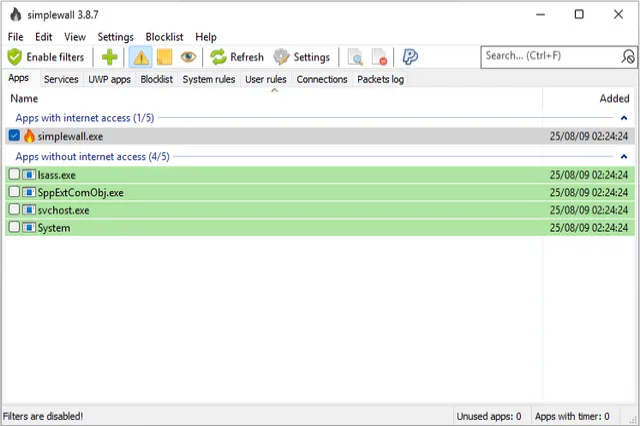This screenshot has width=640, height=426.
Task: Switch to the Blocklist tab
Action: [x=157, y=79]
